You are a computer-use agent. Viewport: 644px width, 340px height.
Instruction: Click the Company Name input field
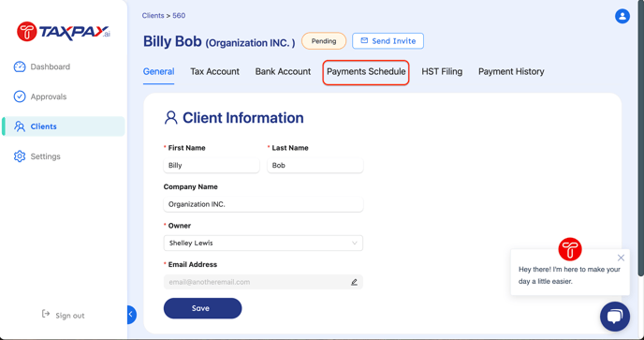pyautogui.click(x=263, y=204)
